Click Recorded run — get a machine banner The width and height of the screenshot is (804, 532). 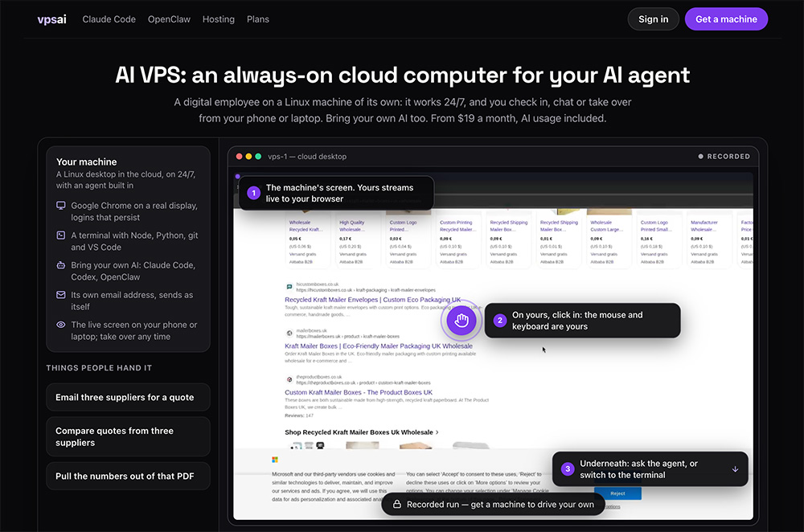tap(494, 505)
